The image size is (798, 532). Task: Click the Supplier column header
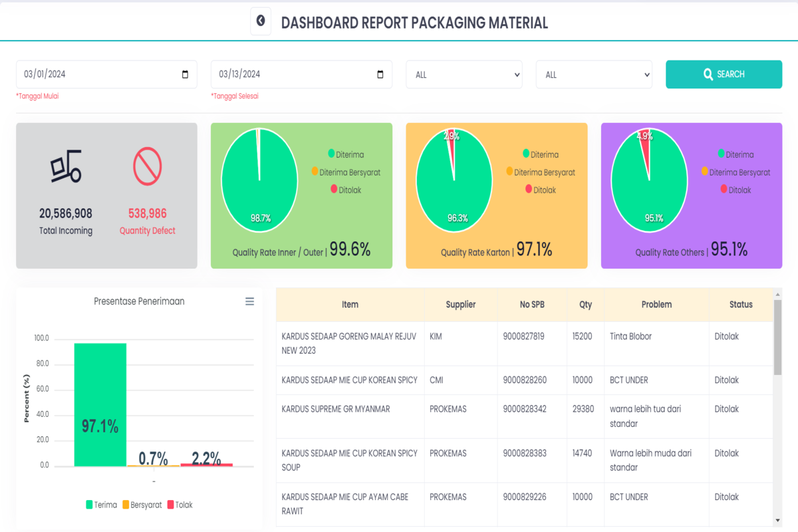click(x=460, y=305)
